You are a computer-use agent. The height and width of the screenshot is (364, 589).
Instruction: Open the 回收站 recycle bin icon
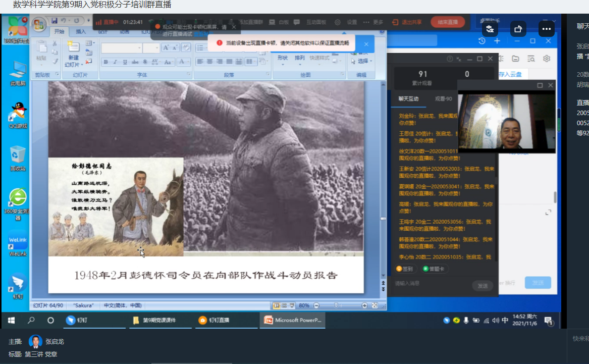click(18, 159)
